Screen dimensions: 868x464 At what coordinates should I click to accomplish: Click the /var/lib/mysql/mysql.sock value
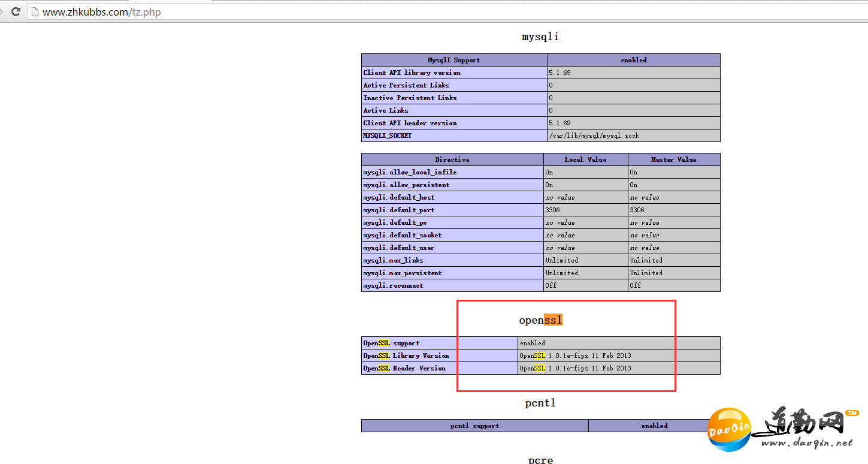coord(594,135)
